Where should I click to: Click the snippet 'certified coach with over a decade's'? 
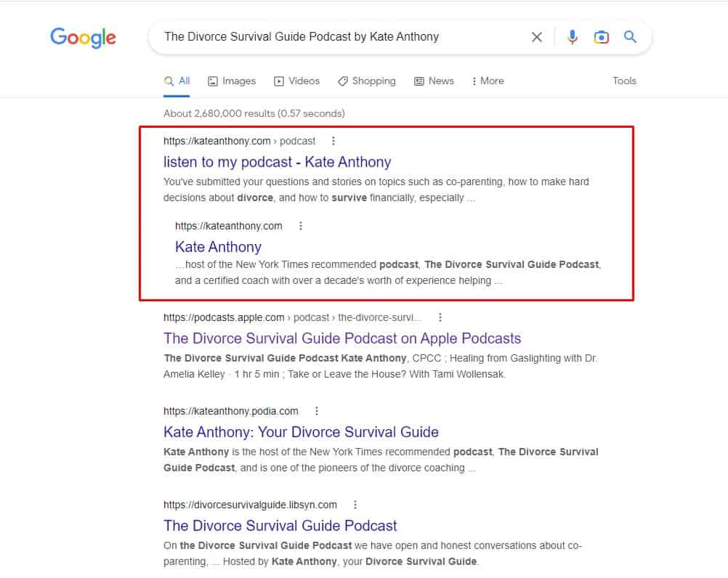[x=388, y=272]
